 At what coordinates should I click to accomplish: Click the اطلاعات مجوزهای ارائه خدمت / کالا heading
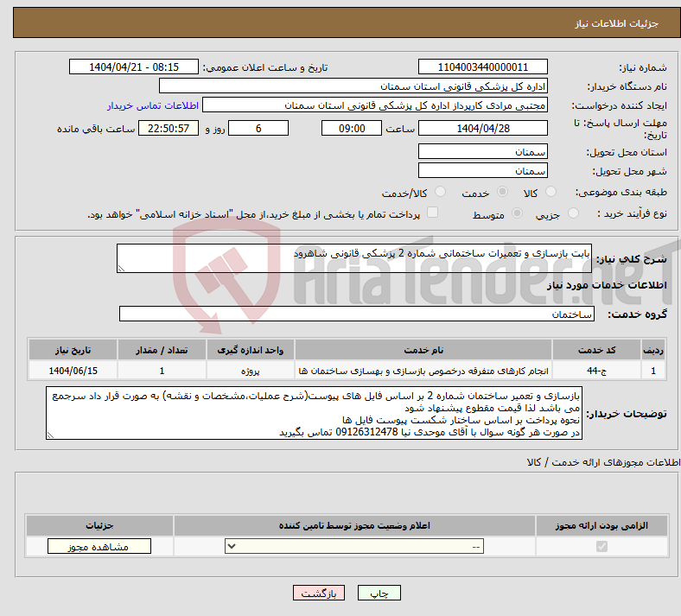603,462
